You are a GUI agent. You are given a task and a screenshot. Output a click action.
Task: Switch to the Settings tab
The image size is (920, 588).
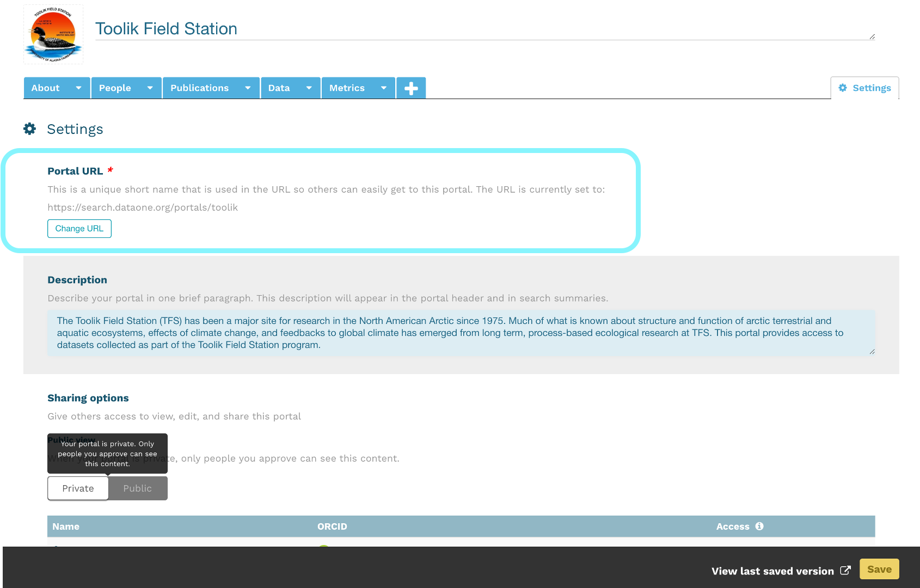(x=864, y=88)
